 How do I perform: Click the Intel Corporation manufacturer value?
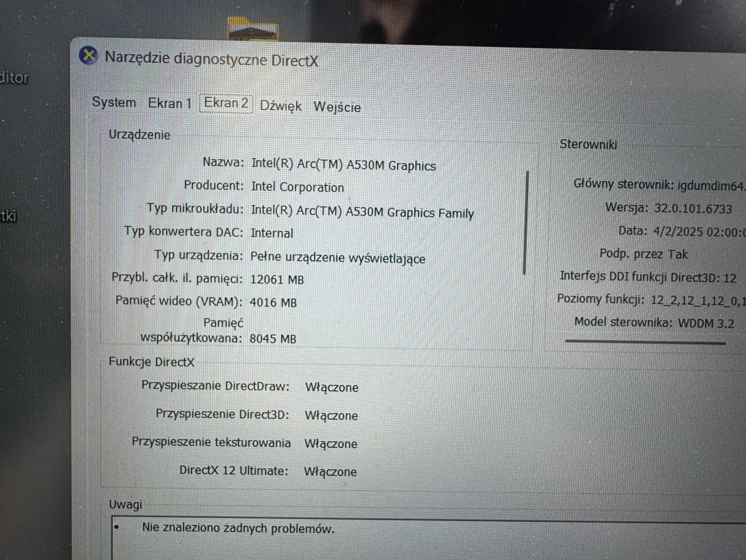tap(297, 187)
